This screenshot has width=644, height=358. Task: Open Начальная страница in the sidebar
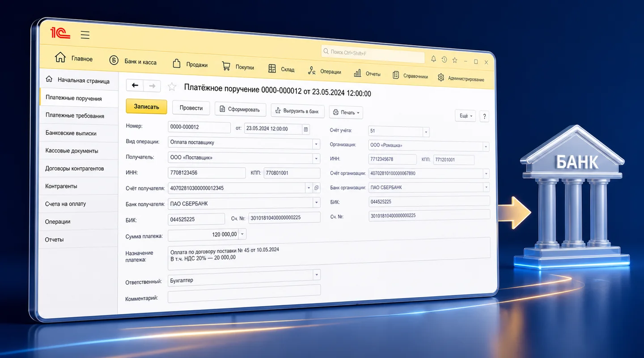[78, 80]
